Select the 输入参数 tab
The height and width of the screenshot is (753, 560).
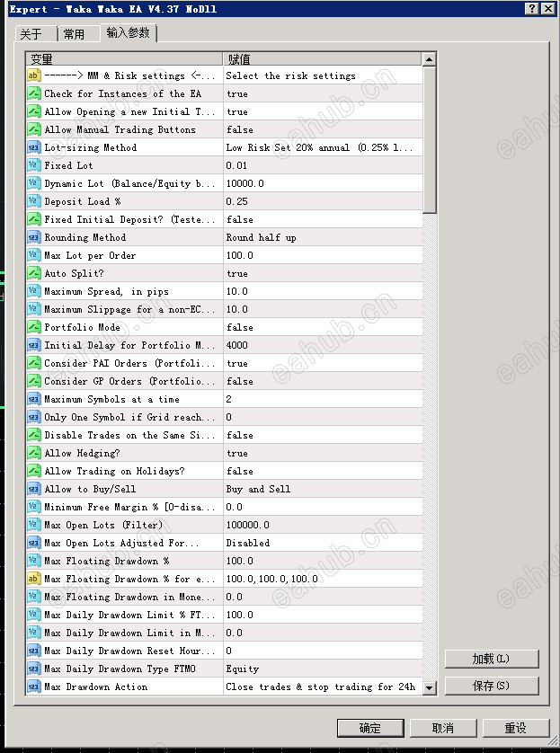coord(129,32)
